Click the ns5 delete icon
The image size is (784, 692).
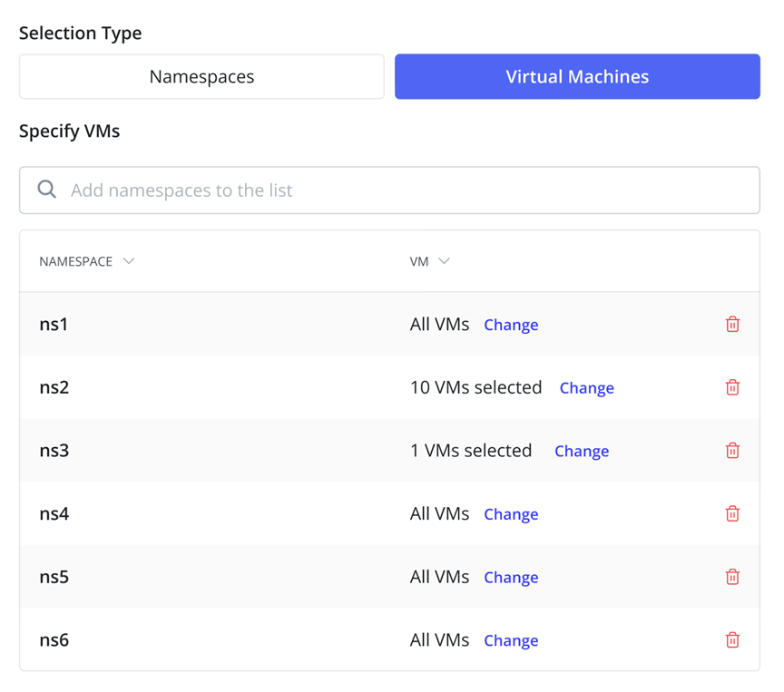pyautogui.click(x=732, y=577)
